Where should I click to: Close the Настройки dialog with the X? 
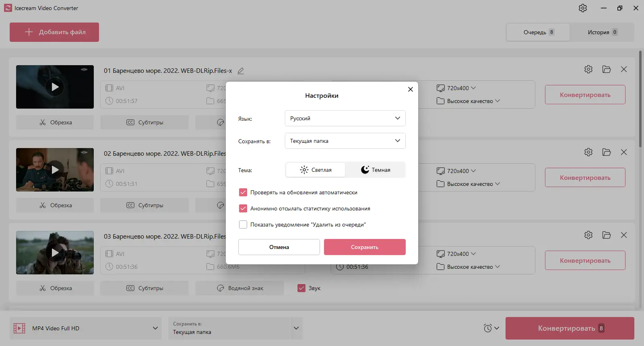coord(411,89)
